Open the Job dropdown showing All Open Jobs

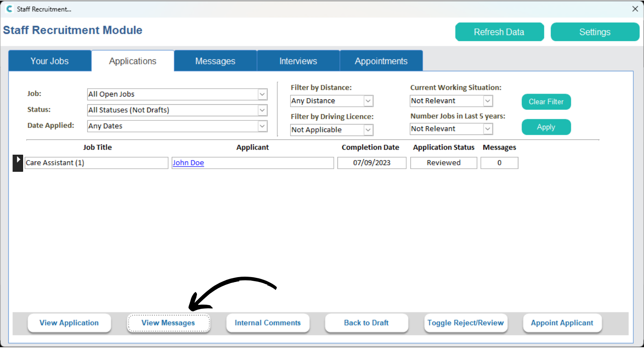177,94
